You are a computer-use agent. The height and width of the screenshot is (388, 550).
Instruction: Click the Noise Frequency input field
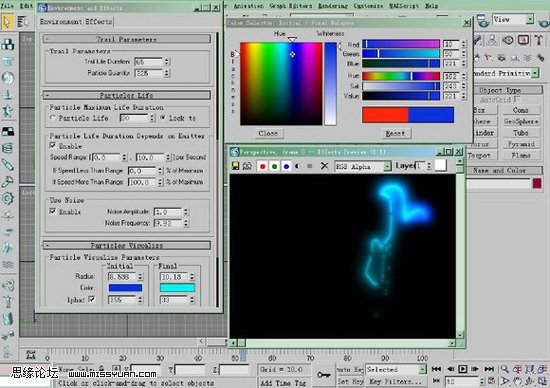coord(168,223)
